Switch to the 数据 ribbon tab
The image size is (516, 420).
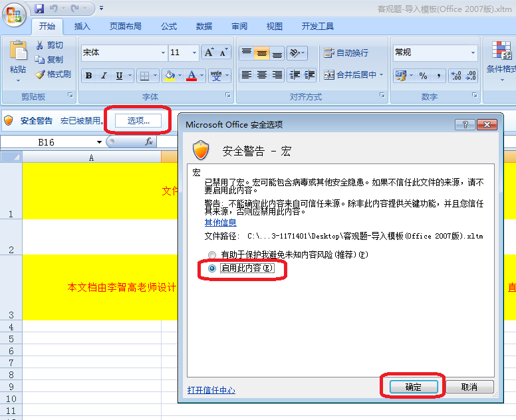click(x=204, y=27)
